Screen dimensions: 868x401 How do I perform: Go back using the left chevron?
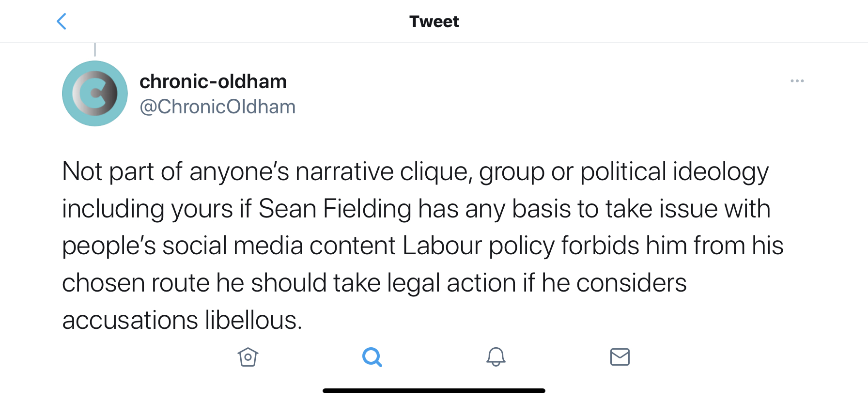point(62,21)
